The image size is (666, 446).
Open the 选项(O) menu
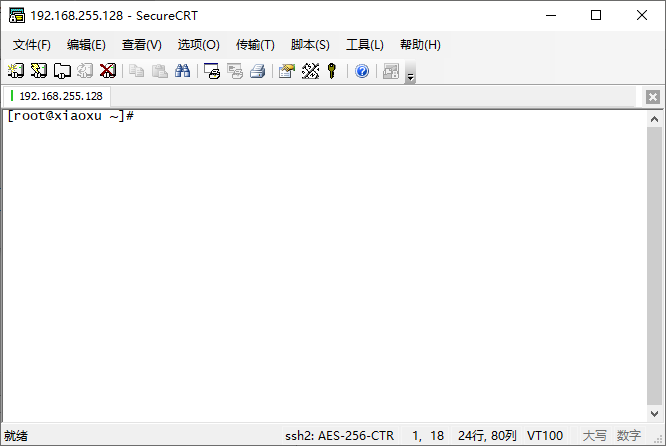198,45
